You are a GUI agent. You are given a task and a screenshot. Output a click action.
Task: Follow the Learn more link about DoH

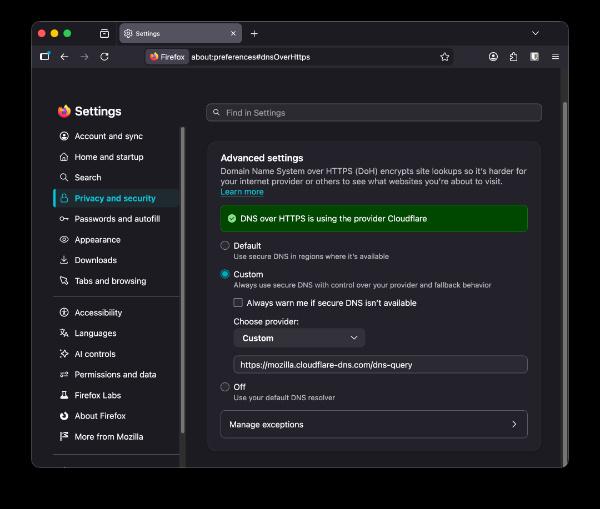point(242,192)
